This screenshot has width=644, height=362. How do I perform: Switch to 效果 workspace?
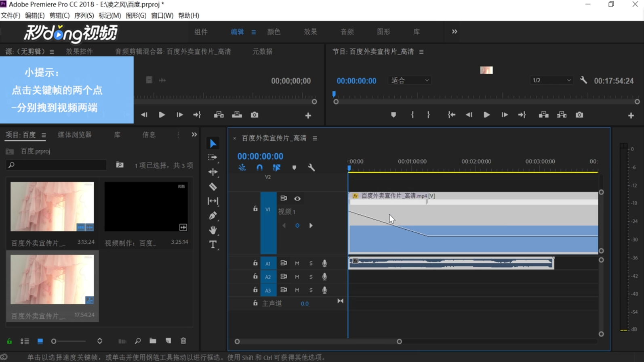point(310,31)
